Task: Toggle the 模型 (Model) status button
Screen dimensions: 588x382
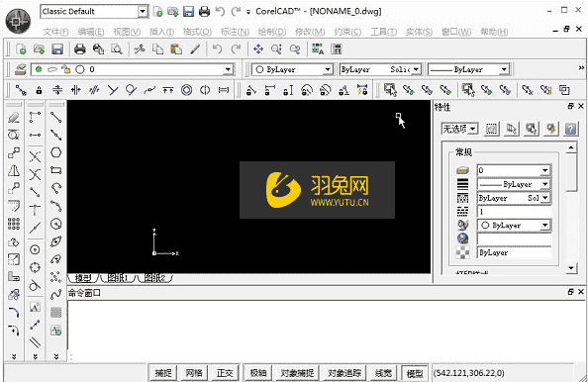Action: pos(415,373)
